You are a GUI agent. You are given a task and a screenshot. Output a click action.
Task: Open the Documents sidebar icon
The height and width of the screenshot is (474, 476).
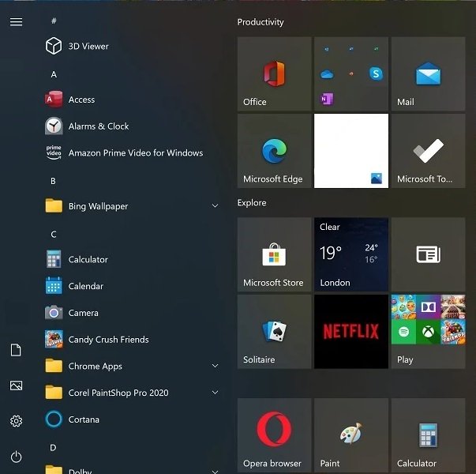point(16,350)
